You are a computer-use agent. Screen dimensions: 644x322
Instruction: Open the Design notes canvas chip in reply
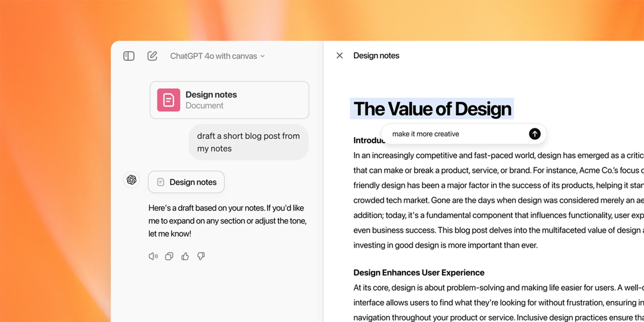pyautogui.click(x=186, y=182)
